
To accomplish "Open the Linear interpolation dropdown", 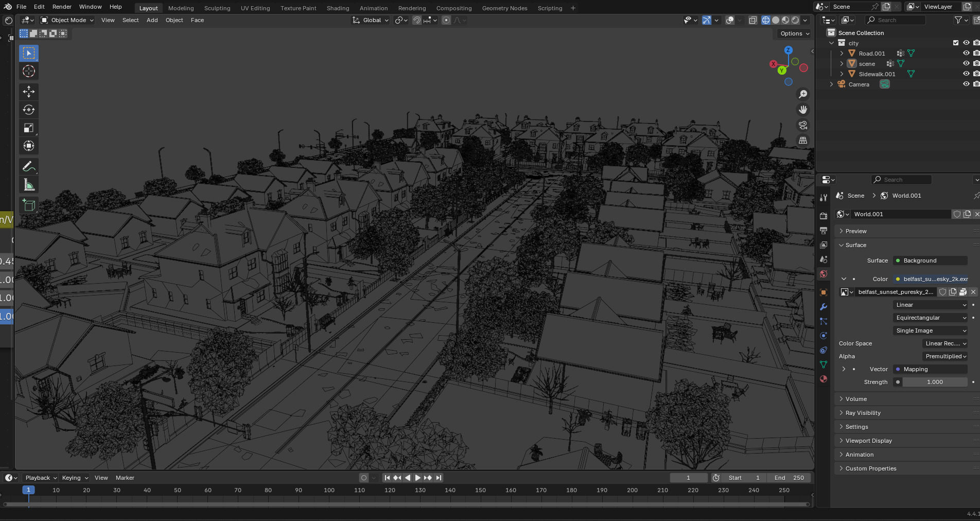I will [931, 305].
